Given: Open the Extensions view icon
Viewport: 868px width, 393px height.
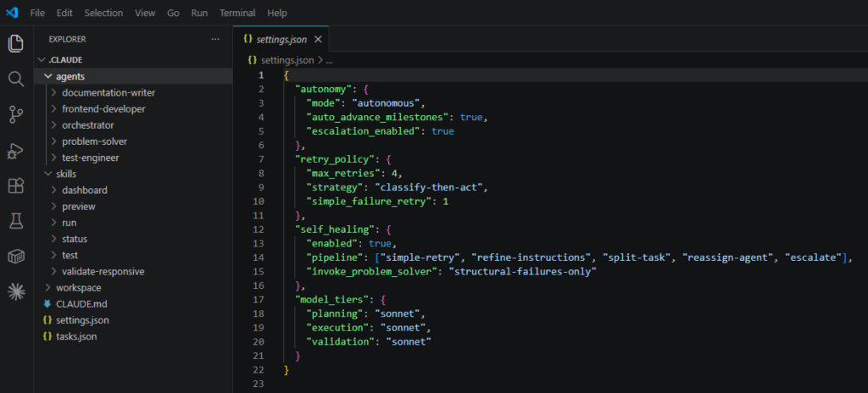Looking at the screenshot, I should tap(16, 186).
